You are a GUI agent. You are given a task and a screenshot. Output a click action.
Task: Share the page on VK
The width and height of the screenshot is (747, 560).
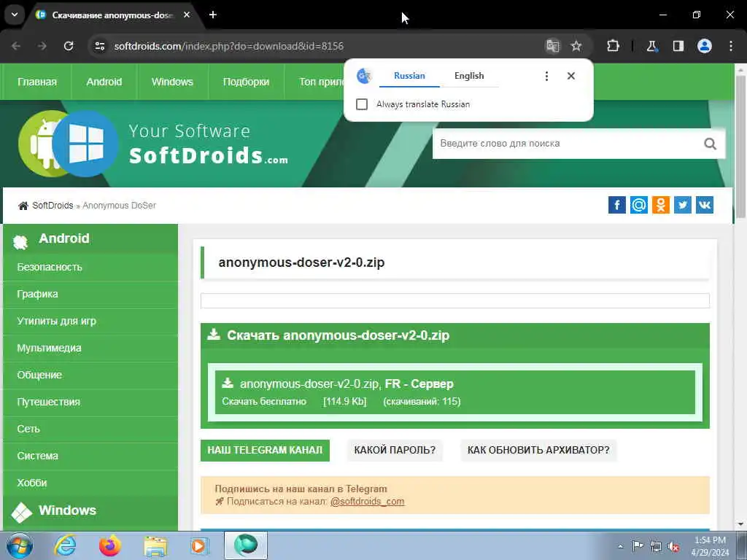click(x=705, y=205)
